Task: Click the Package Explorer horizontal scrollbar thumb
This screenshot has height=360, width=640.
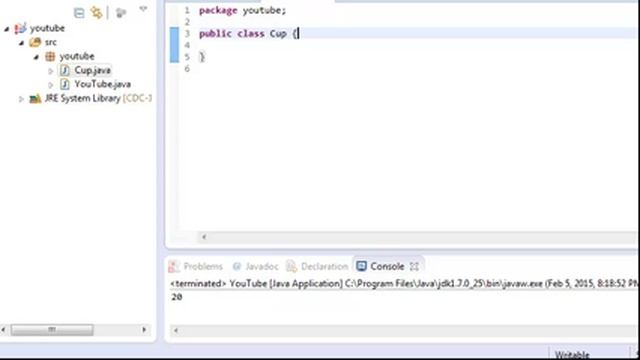Action: pyautogui.click(x=52, y=330)
